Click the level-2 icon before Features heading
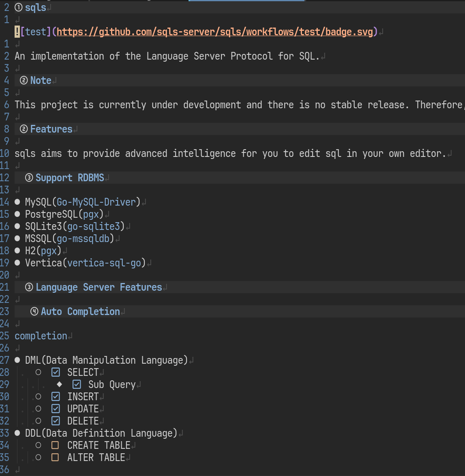465x476 pixels. [24, 129]
